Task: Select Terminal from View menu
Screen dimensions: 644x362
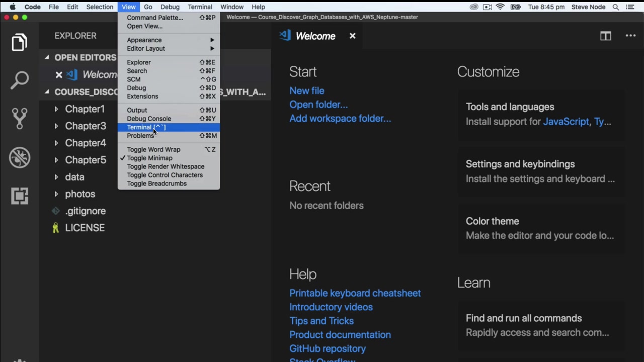Action: [x=169, y=127]
